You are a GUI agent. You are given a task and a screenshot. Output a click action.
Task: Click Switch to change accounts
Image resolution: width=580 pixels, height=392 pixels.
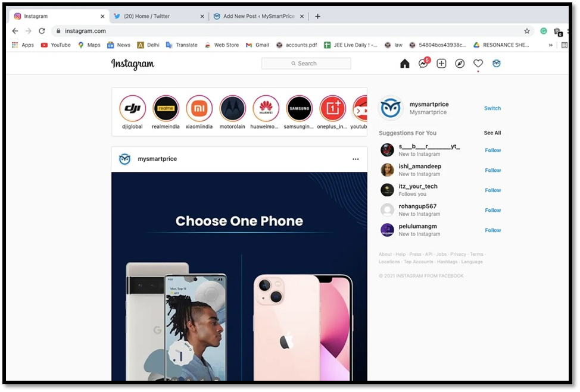click(x=492, y=108)
